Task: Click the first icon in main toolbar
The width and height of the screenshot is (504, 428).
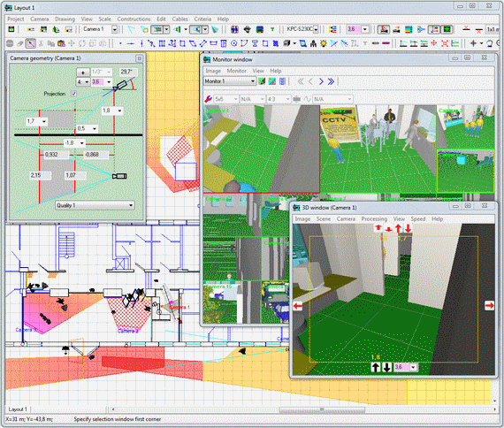Action: (x=11, y=29)
